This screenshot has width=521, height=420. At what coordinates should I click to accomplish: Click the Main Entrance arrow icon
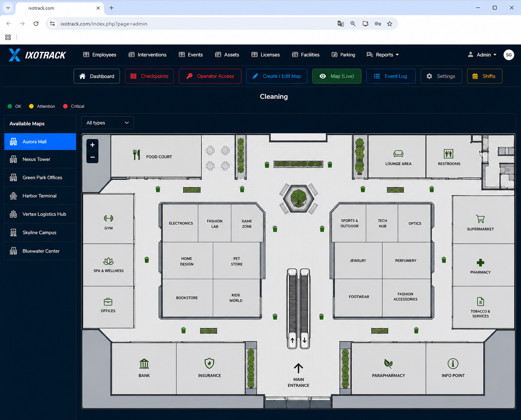click(298, 369)
